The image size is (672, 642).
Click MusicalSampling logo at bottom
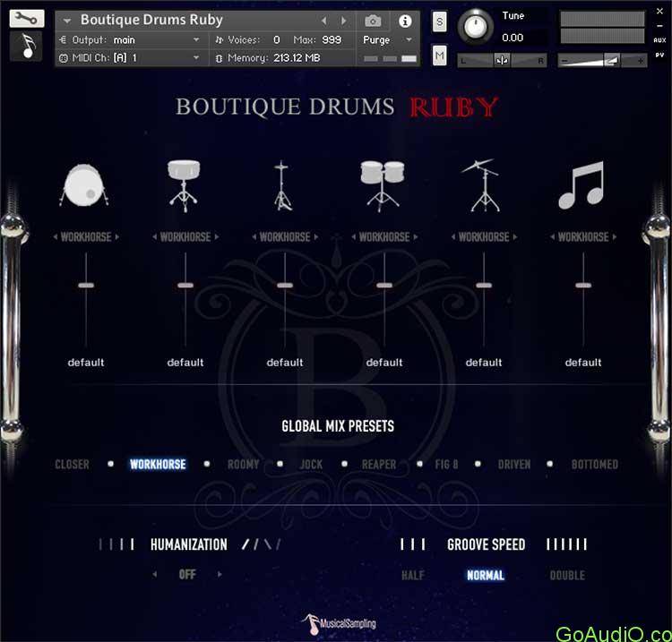pyautogui.click(x=340, y=623)
